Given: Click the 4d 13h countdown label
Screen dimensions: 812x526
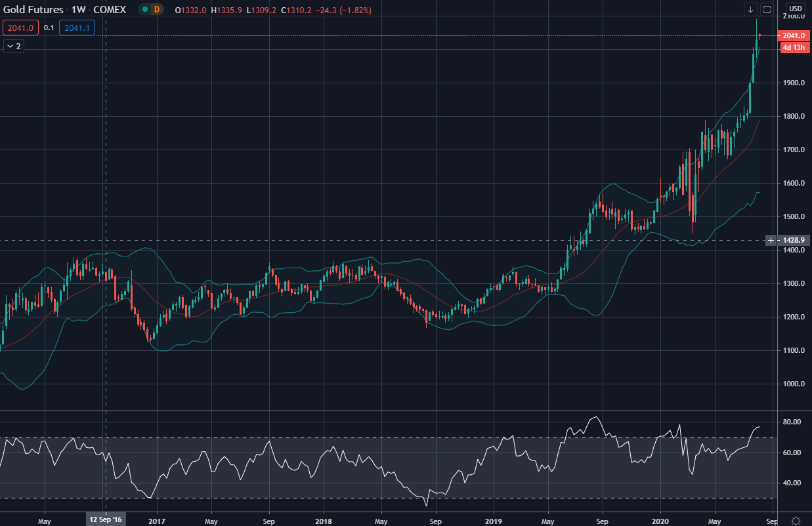Looking at the screenshot, I should [793, 47].
